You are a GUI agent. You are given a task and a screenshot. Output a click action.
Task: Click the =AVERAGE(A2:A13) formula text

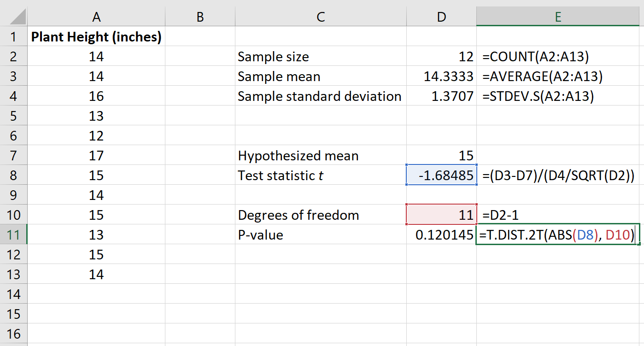(542, 76)
